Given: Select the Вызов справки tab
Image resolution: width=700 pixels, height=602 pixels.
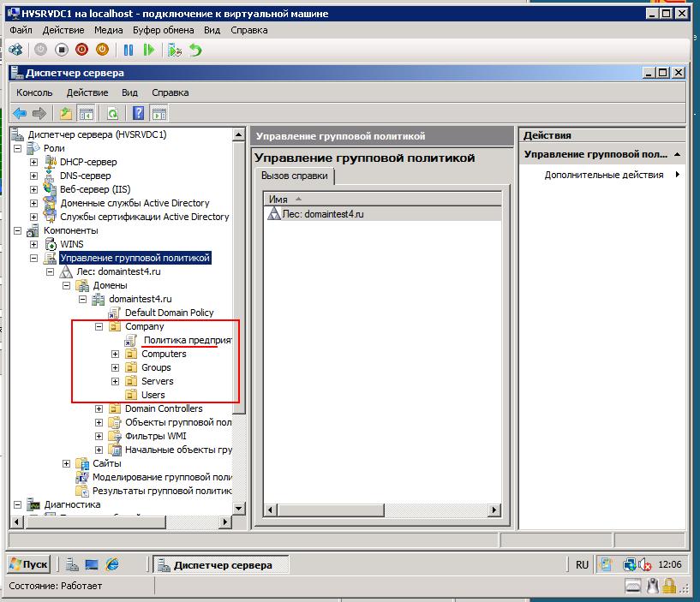Looking at the screenshot, I should [295, 176].
